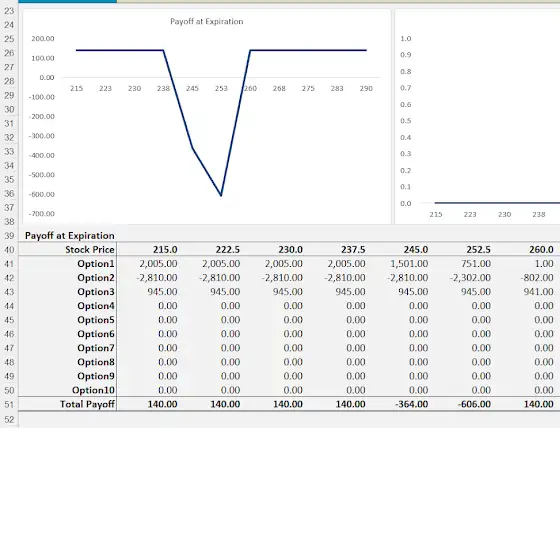Screen dimensions: 560x560
Task: Select the 215.0 stock price header cell
Action: click(165, 250)
